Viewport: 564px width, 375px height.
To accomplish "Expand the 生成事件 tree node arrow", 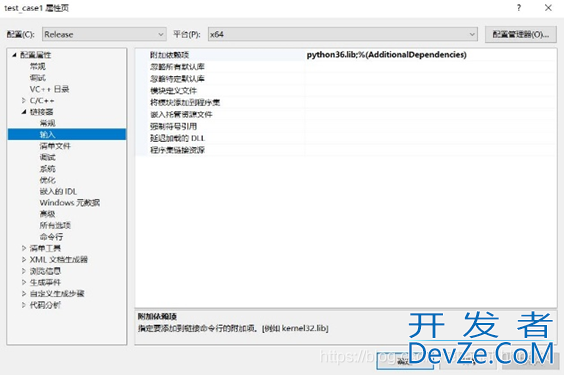I will [24, 282].
